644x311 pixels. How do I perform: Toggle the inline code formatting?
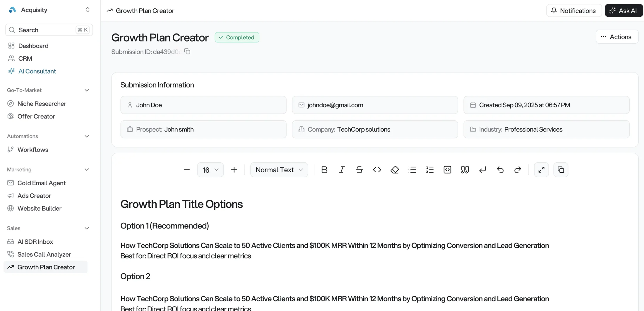click(377, 170)
